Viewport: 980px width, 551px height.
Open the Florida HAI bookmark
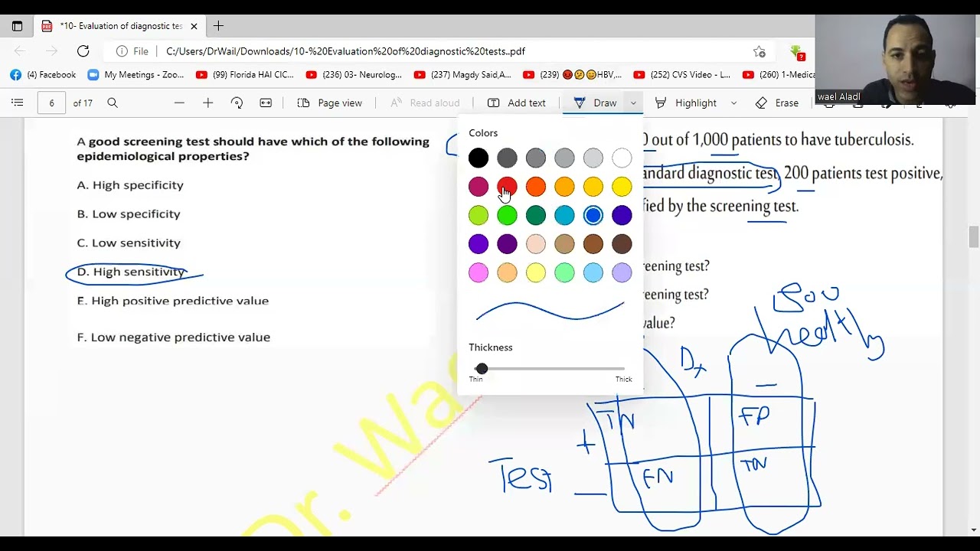point(245,75)
